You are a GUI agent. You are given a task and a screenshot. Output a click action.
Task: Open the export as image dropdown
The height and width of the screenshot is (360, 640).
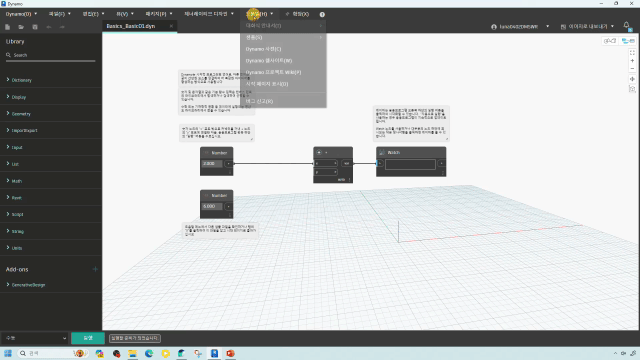click(612, 27)
